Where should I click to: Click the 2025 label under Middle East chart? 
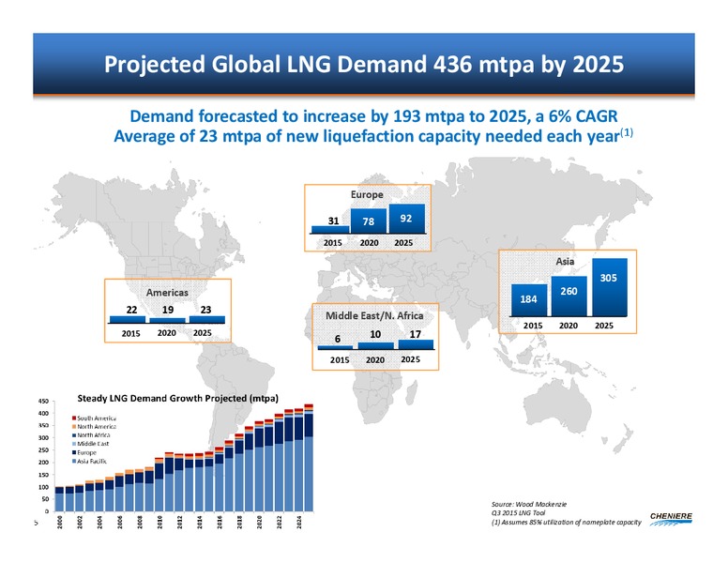click(410, 359)
